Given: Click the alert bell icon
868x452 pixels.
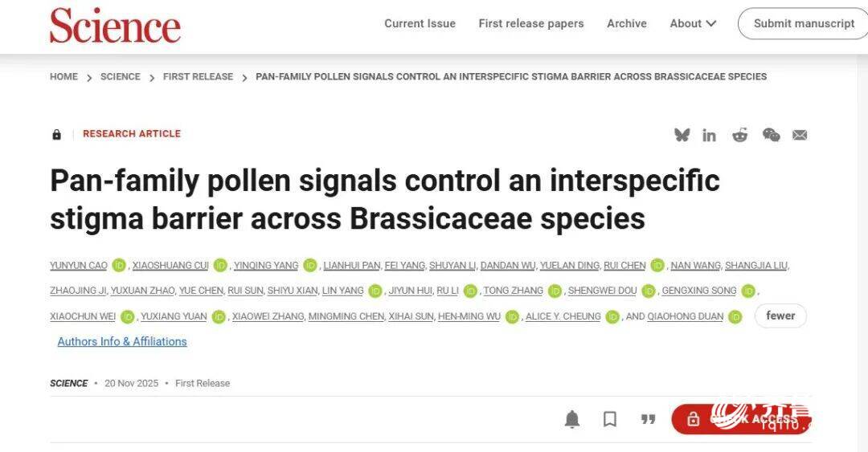Looking at the screenshot, I should [572, 418].
